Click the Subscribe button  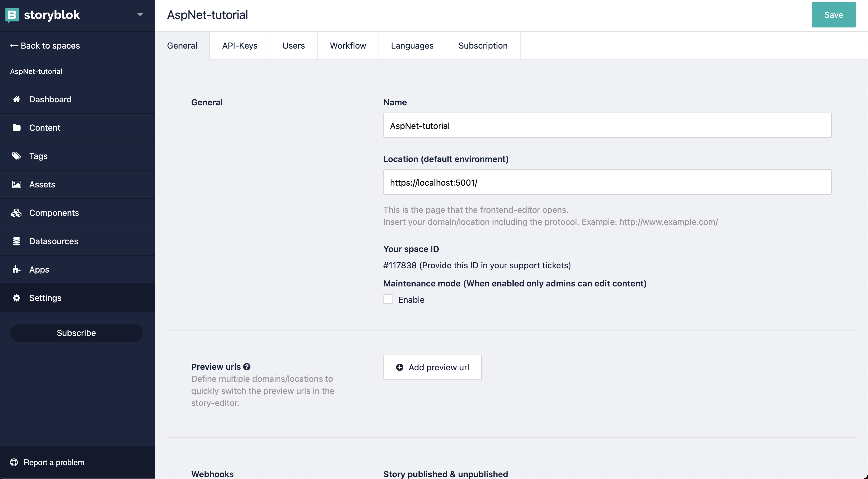[76, 333]
